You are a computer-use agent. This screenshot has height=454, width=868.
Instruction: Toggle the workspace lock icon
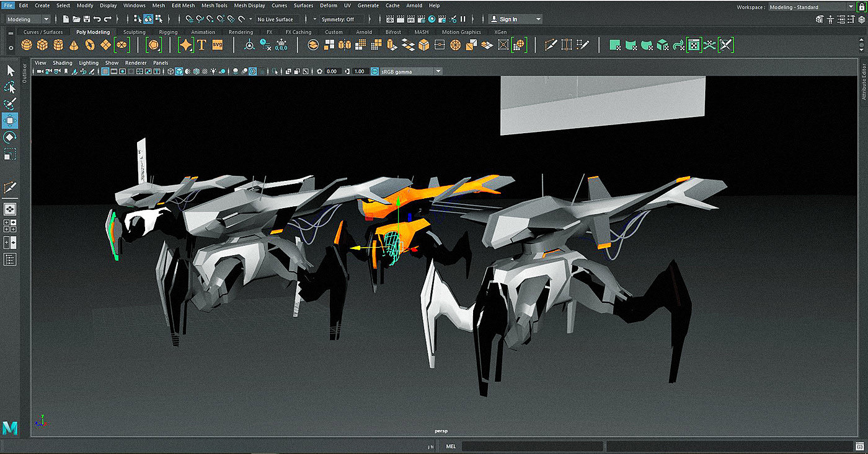[861, 6]
